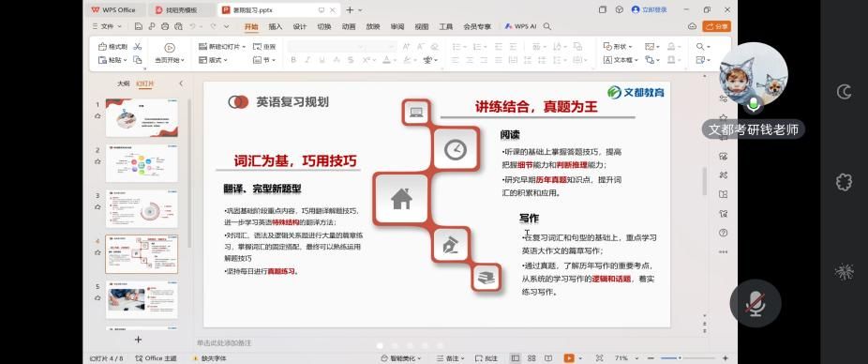Click the search magnifier next to WPS AI
The height and width of the screenshot is (364, 868).
[x=546, y=26]
